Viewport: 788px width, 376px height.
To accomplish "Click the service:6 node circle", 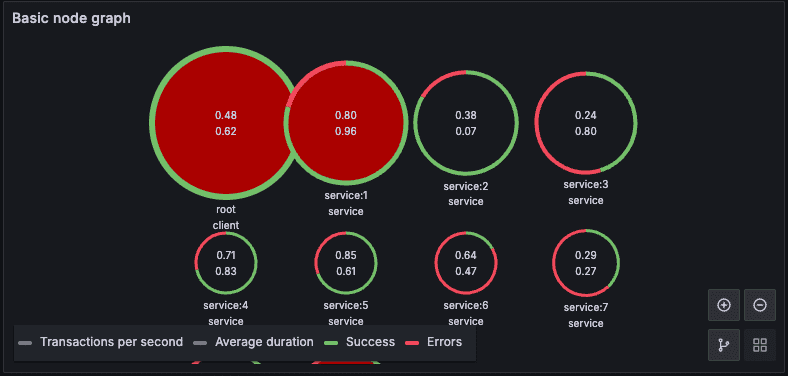I will (x=466, y=263).
